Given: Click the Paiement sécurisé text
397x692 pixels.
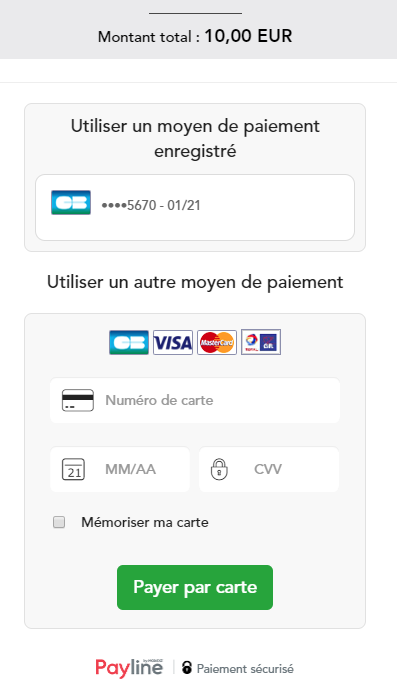Looking at the screenshot, I should pos(245,669).
